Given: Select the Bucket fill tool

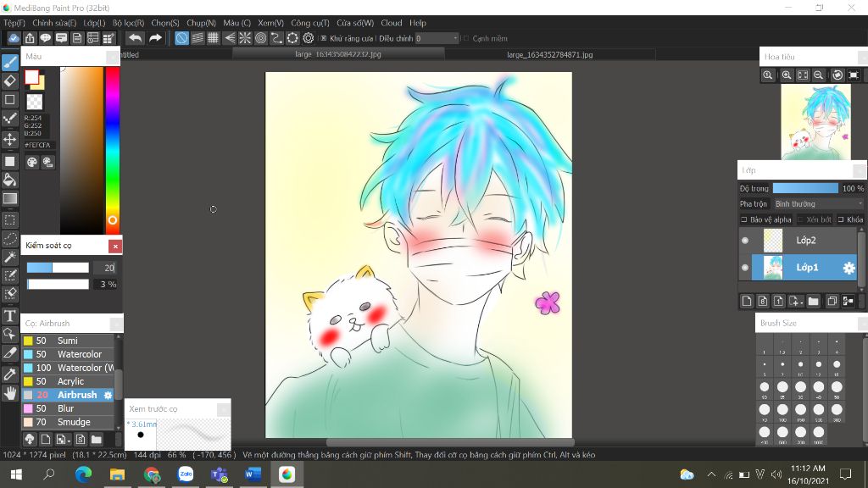Looking at the screenshot, I should click(x=10, y=180).
